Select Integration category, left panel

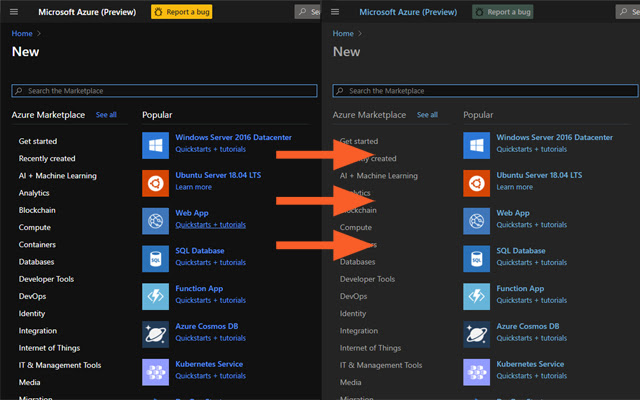[x=38, y=331]
